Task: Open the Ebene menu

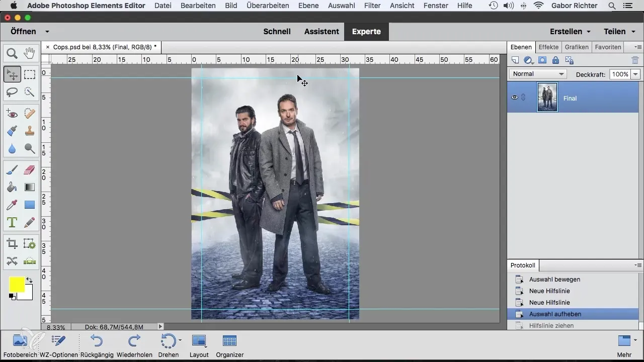Action: point(308,6)
